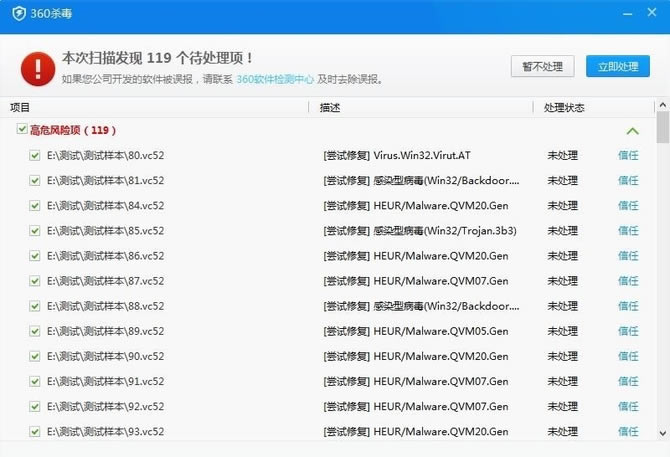
Task: Click the HEUR/Malware.QVM07.Gen description for 87.vc52
Action: pyautogui.click(x=441, y=281)
